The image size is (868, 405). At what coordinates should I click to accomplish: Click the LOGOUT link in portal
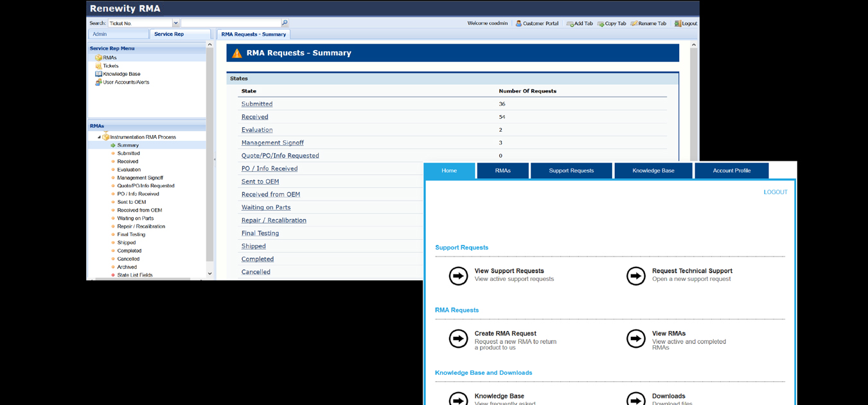775,192
